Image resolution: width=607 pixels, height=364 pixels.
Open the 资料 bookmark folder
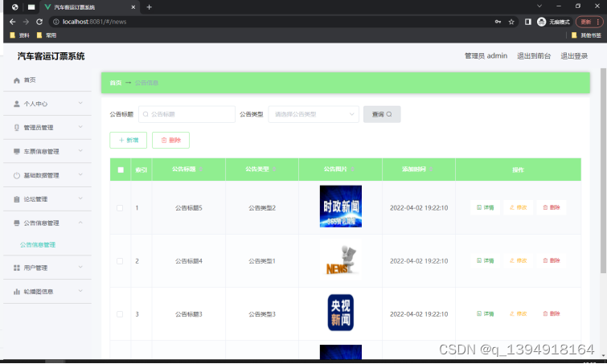(19, 35)
